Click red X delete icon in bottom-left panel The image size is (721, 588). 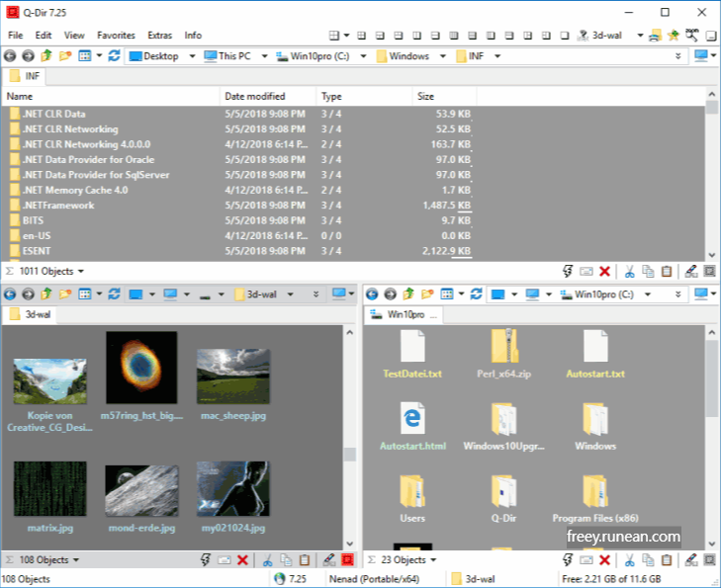(x=242, y=560)
